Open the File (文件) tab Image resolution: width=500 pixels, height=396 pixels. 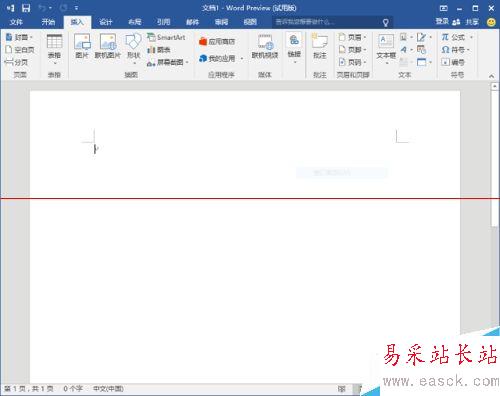[x=16, y=22]
